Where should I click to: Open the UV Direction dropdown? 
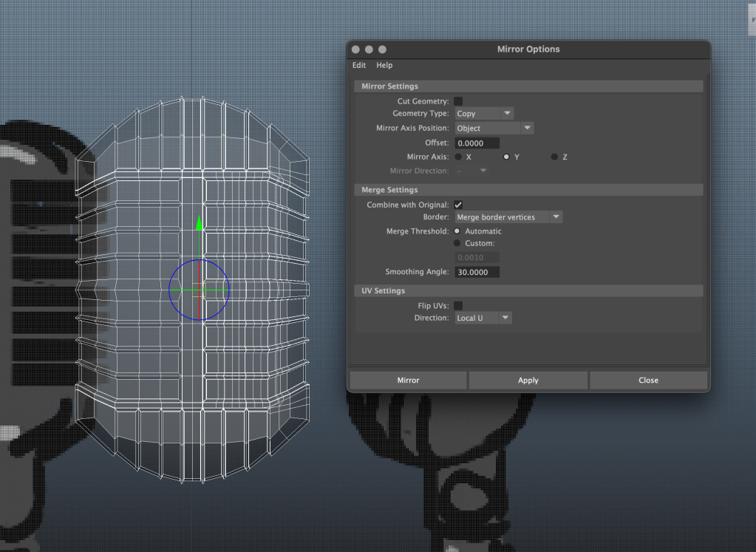pyautogui.click(x=483, y=318)
